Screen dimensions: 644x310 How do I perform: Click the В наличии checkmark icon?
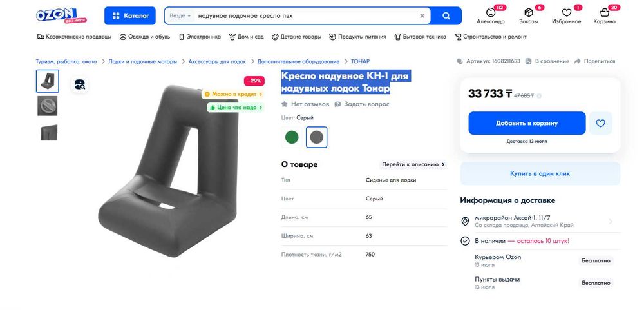coord(465,241)
